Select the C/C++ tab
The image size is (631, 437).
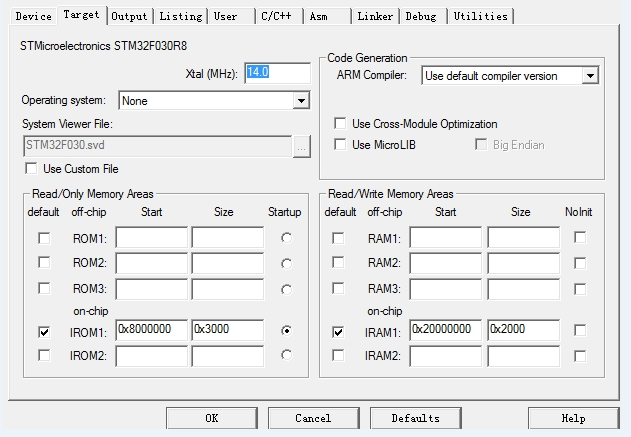click(x=279, y=16)
